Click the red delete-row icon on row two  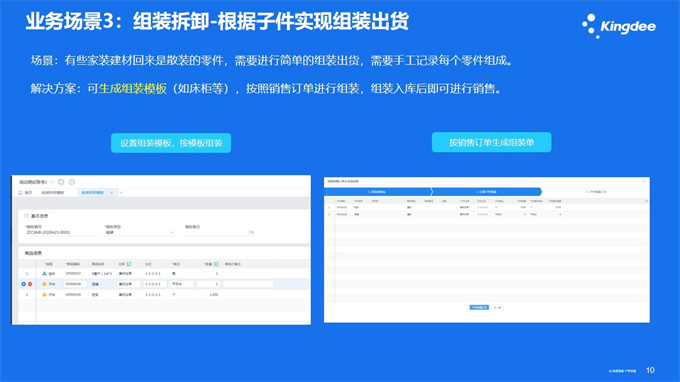click(x=30, y=284)
